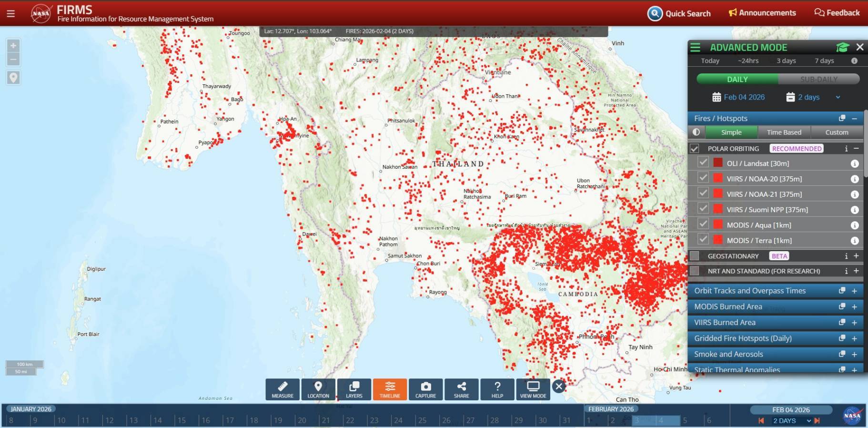Open the Measure tool

click(x=283, y=389)
